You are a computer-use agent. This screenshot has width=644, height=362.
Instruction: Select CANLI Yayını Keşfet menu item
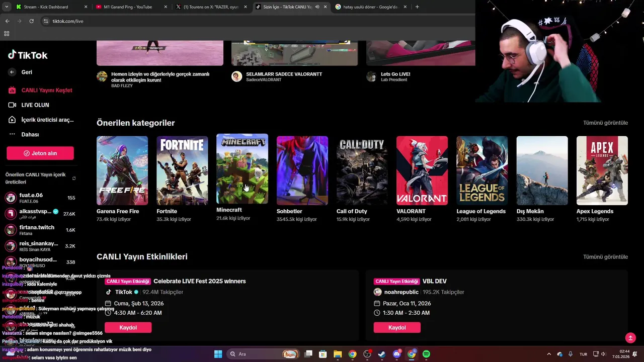click(40, 90)
